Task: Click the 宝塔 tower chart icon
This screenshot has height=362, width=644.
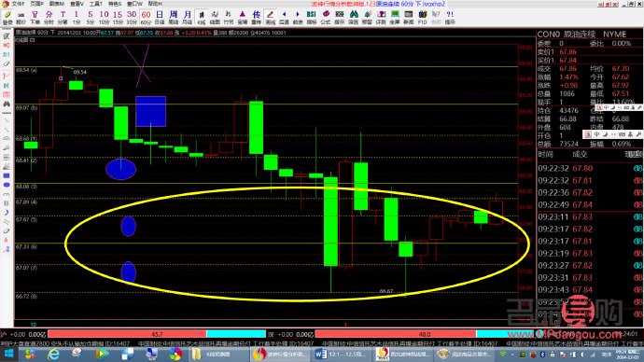Action: [243, 17]
